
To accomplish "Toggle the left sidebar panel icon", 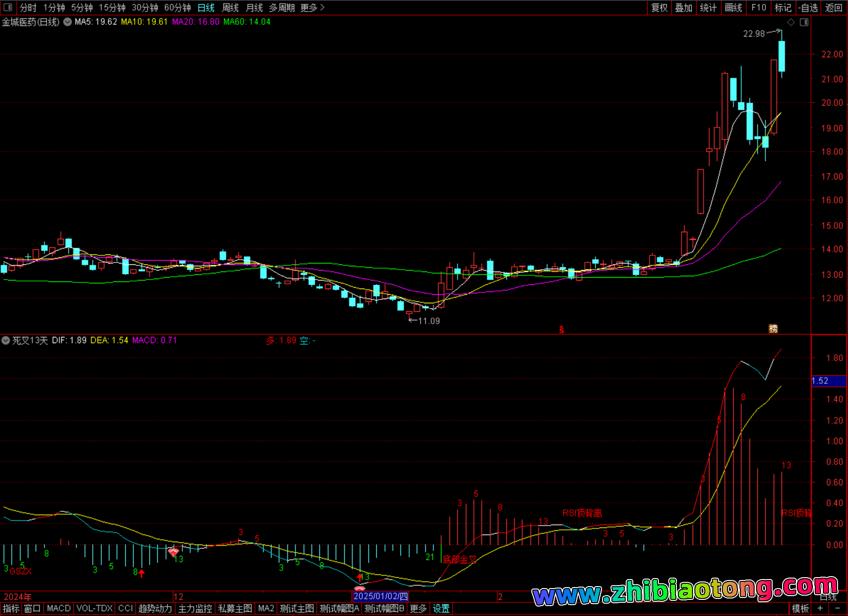I will [x=8, y=8].
